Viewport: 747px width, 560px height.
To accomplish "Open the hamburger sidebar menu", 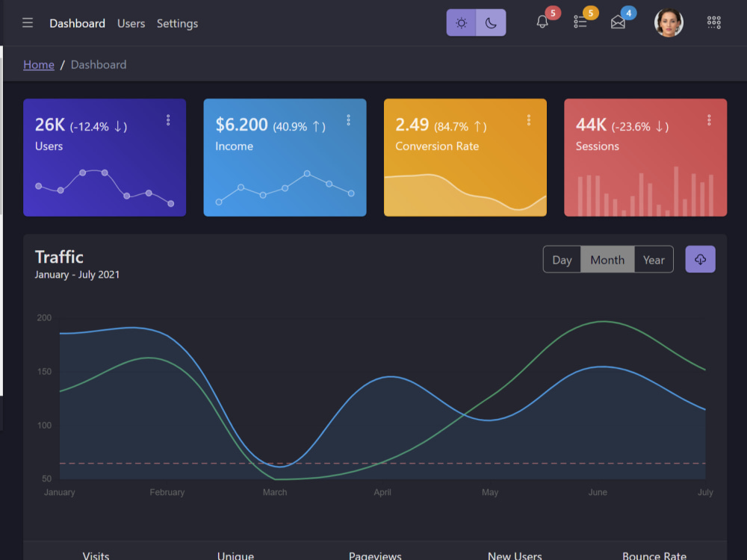I will 28,23.
